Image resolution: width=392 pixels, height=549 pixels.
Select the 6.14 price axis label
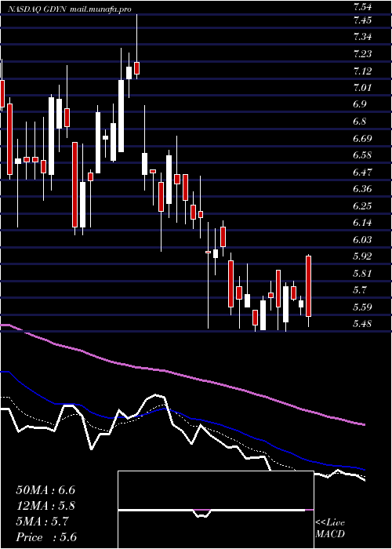click(362, 223)
